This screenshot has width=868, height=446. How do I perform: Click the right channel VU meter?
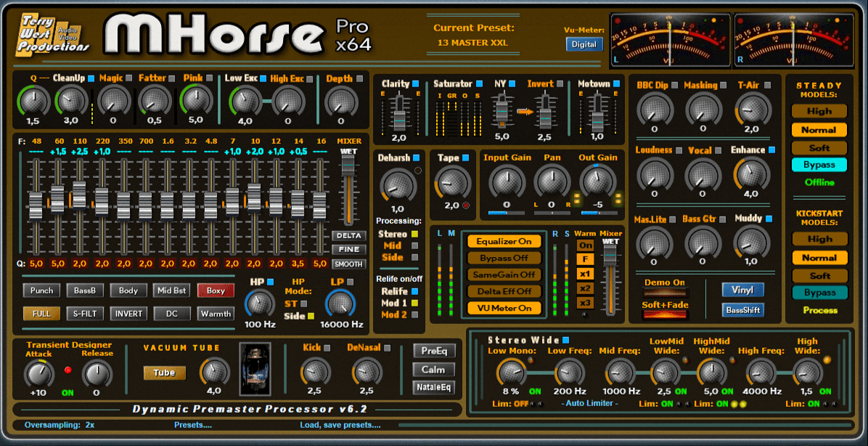click(793, 41)
